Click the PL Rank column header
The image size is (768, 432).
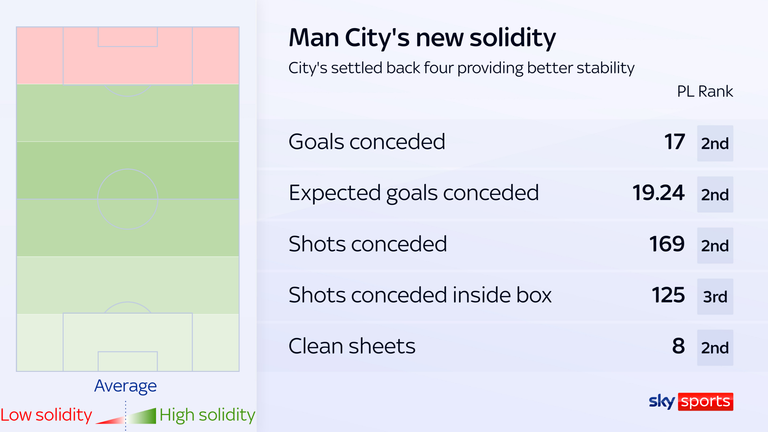705,92
